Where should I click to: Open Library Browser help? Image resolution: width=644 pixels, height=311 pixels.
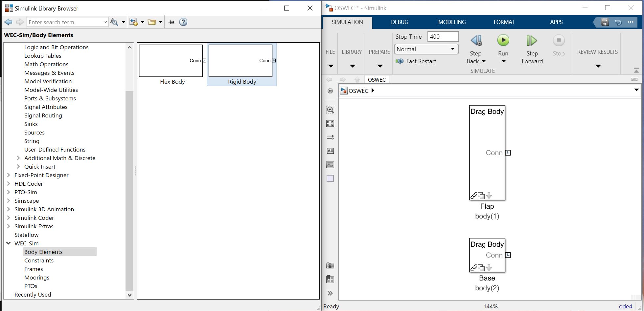183,22
